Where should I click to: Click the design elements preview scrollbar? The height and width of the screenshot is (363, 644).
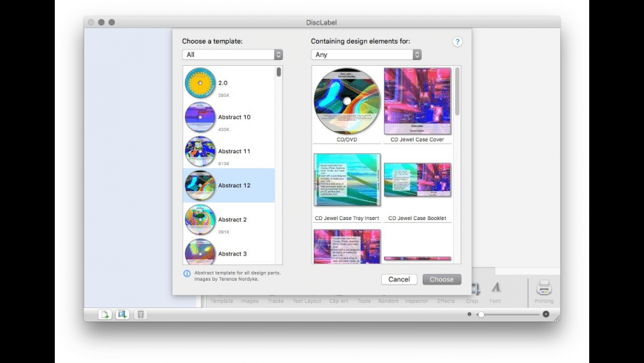457,91
